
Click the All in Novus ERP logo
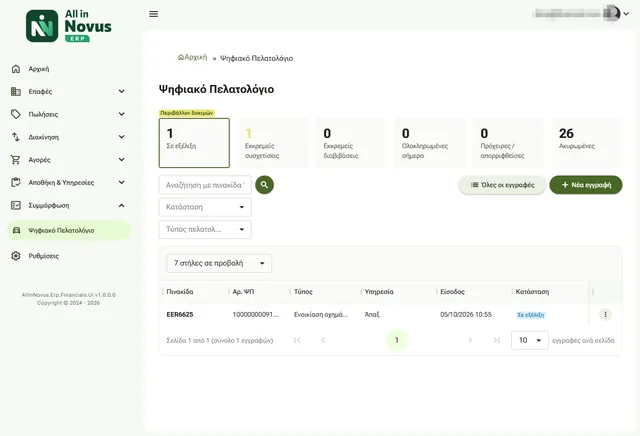[69, 26]
